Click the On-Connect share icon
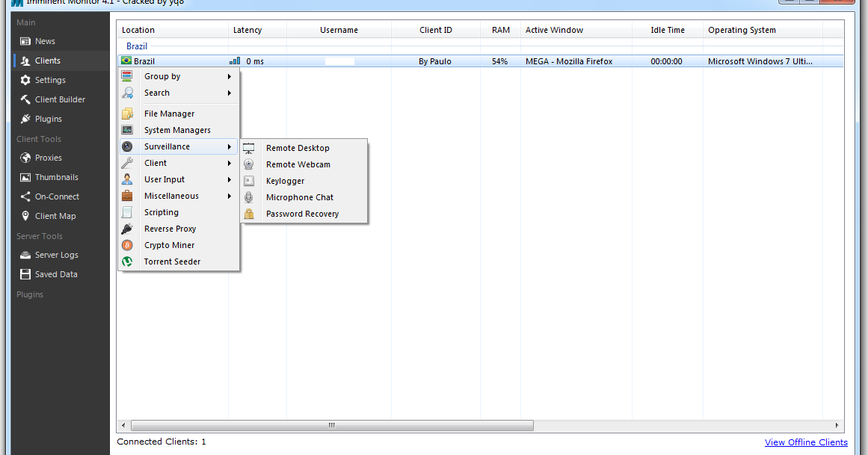 click(x=25, y=196)
